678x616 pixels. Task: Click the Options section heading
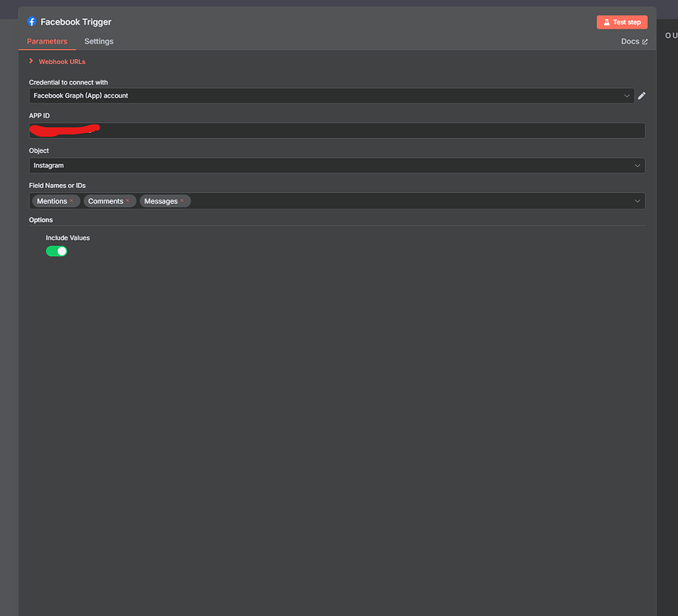[41, 220]
